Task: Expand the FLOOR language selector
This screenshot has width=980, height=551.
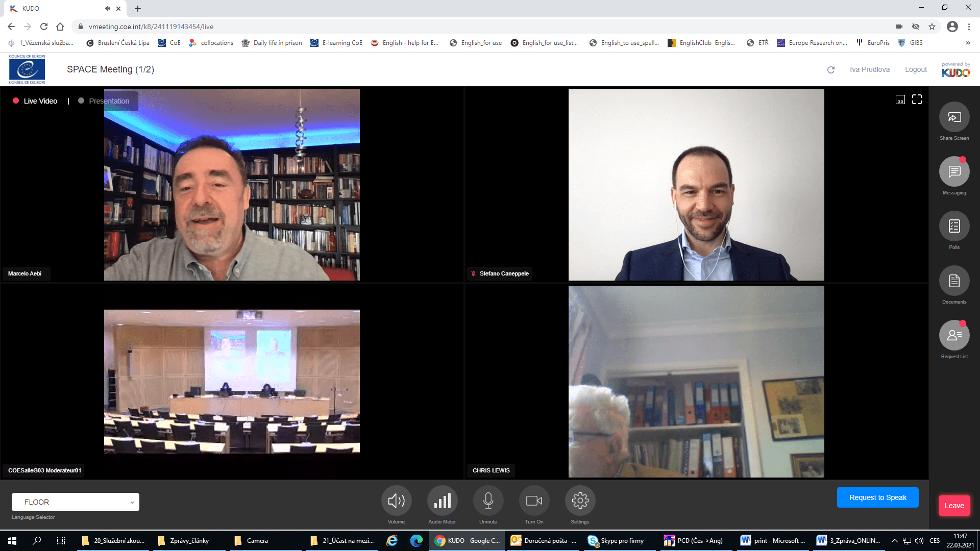Action: (x=76, y=502)
